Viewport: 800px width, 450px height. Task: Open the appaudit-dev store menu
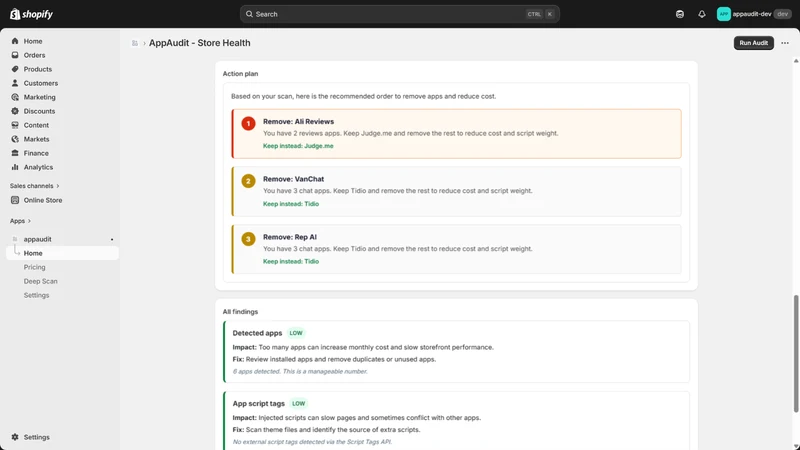[x=754, y=14]
